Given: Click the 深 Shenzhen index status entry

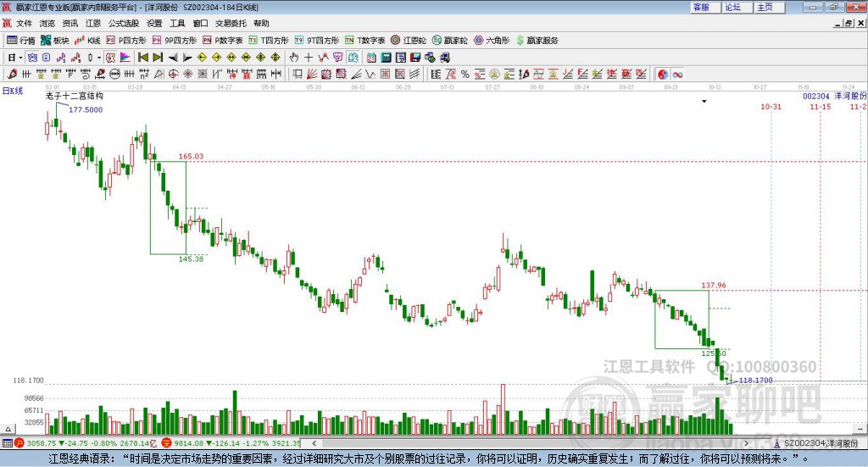Looking at the screenshot, I should [x=231, y=443].
